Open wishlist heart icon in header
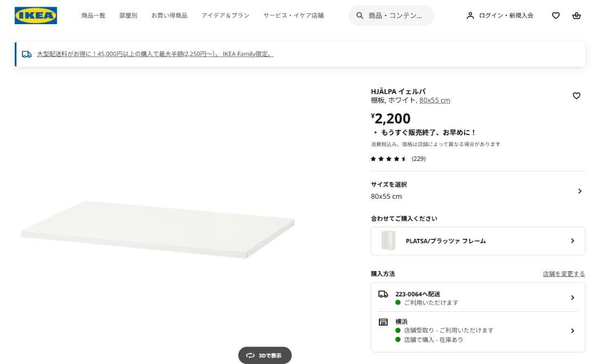The height and width of the screenshot is (364, 593). [x=556, y=15]
